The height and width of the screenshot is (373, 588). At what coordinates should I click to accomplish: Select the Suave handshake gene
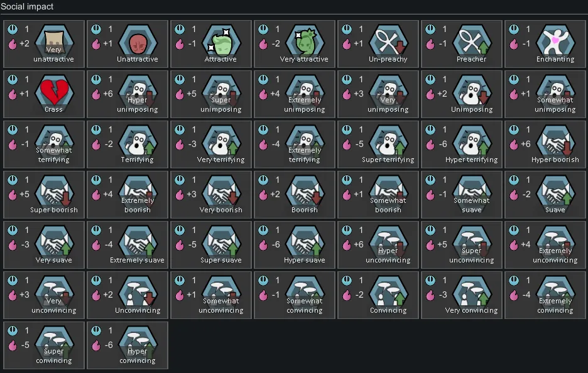(545, 195)
